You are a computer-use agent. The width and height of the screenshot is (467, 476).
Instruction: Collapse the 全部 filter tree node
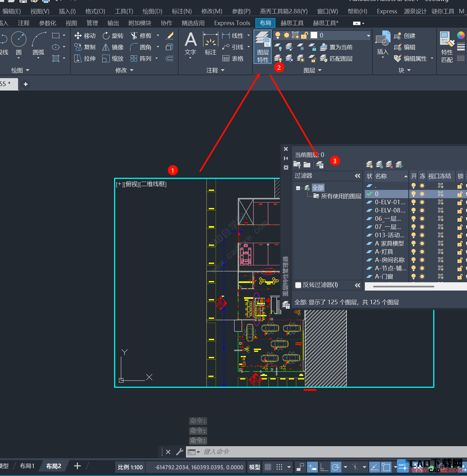click(x=298, y=188)
